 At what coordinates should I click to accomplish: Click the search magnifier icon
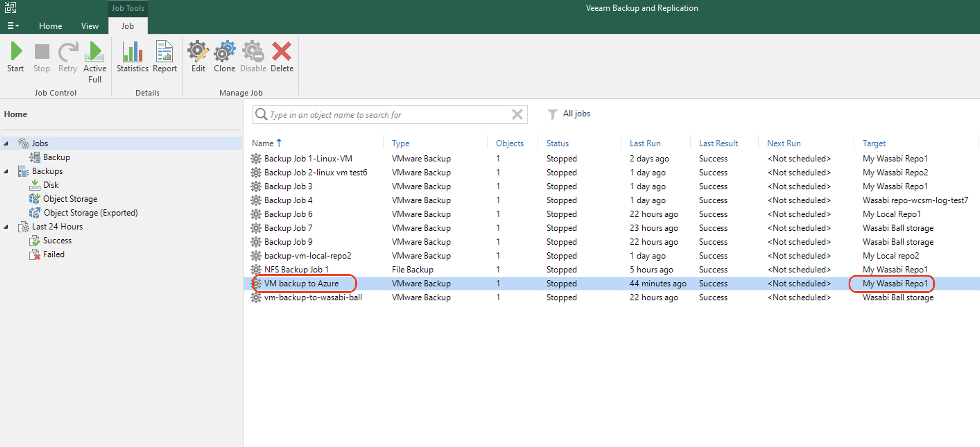261,114
